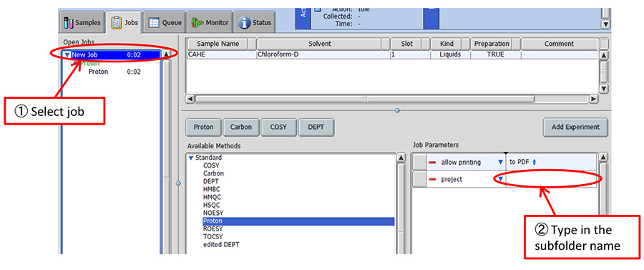Select NOESY in Available Methods
Image resolution: width=644 pixels, height=270 pixels.
(x=213, y=213)
